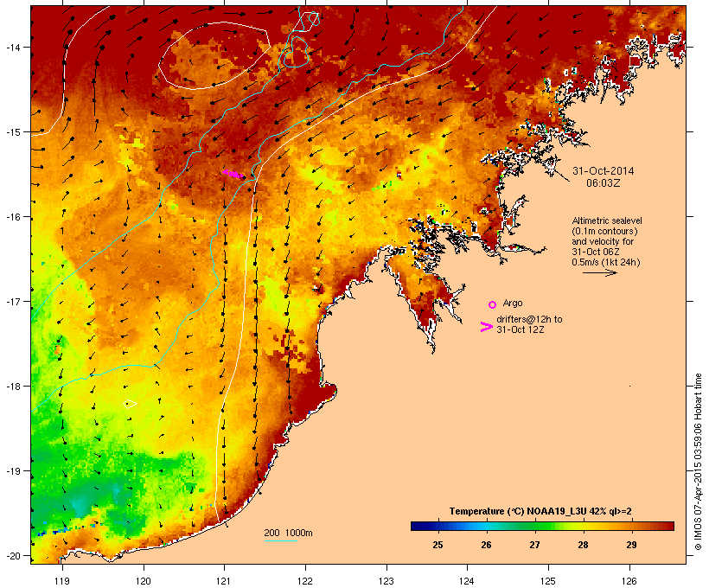Click the cyan 200 1000m depth contour legend line
The width and height of the screenshot is (709, 588).
tap(281, 540)
